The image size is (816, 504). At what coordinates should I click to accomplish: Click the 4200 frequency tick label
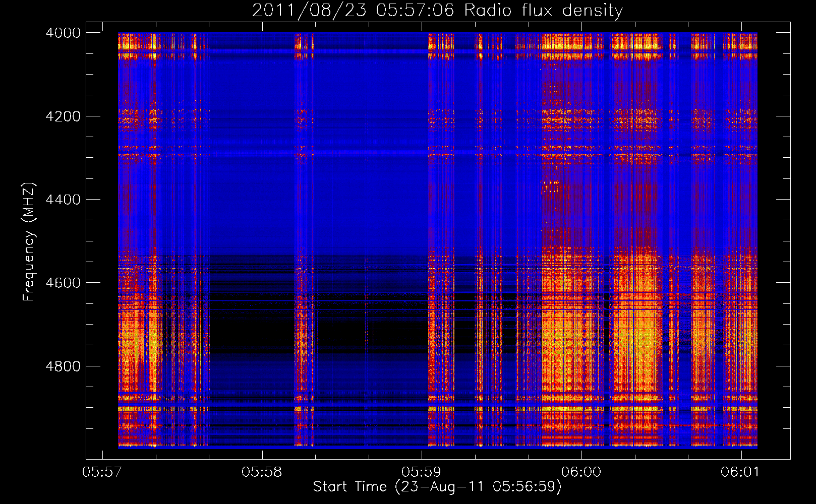(x=63, y=116)
